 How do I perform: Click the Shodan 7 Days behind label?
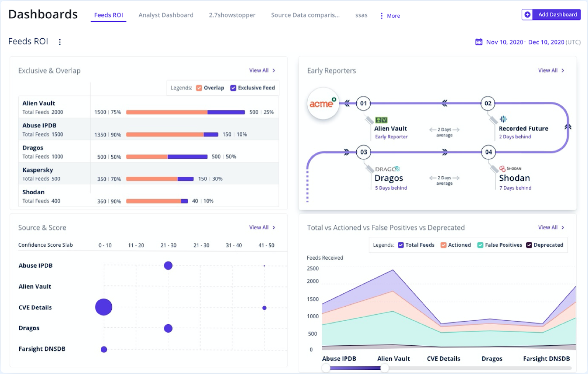(515, 188)
